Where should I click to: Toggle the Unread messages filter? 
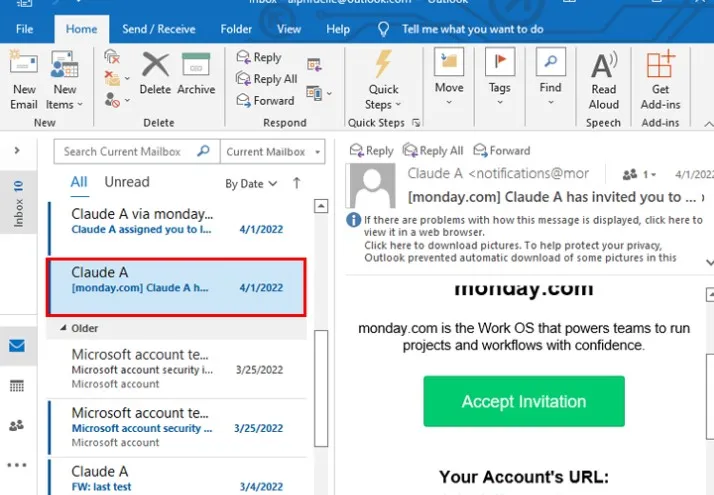[x=127, y=182]
